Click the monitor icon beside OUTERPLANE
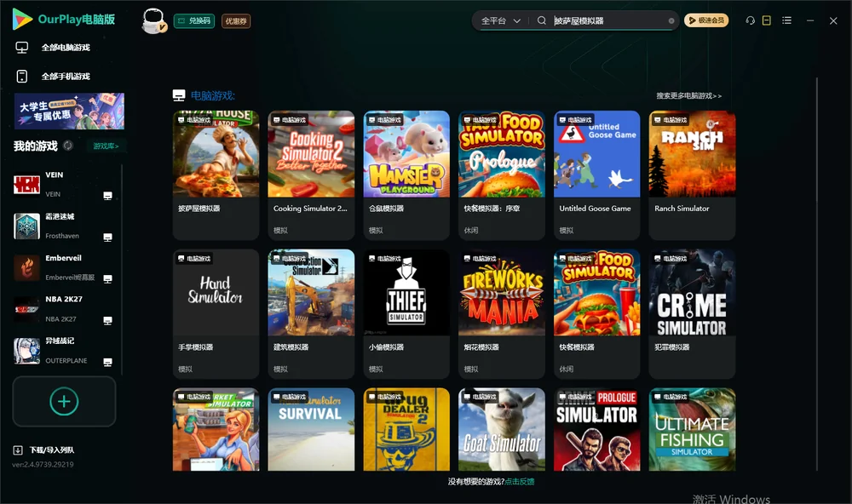This screenshot has height=504, width=852. click(107, 363)
